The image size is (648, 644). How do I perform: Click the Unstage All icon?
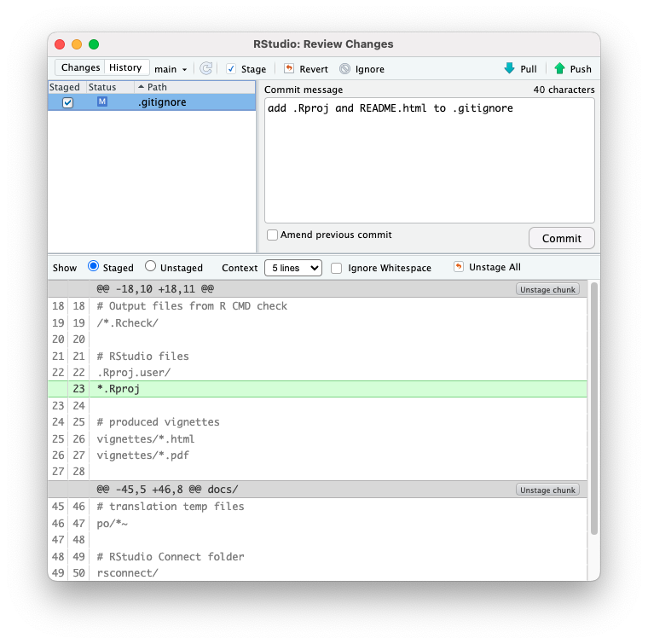(x=459, y=267)
